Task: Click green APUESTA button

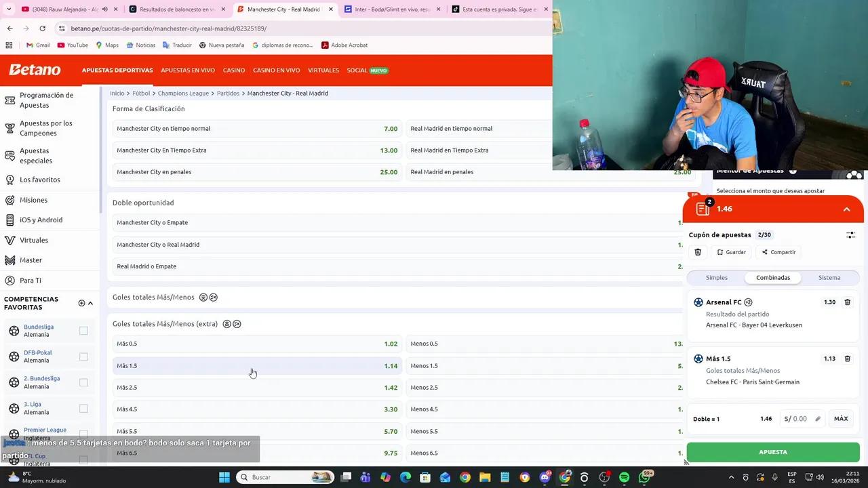Action: [773, 452]
